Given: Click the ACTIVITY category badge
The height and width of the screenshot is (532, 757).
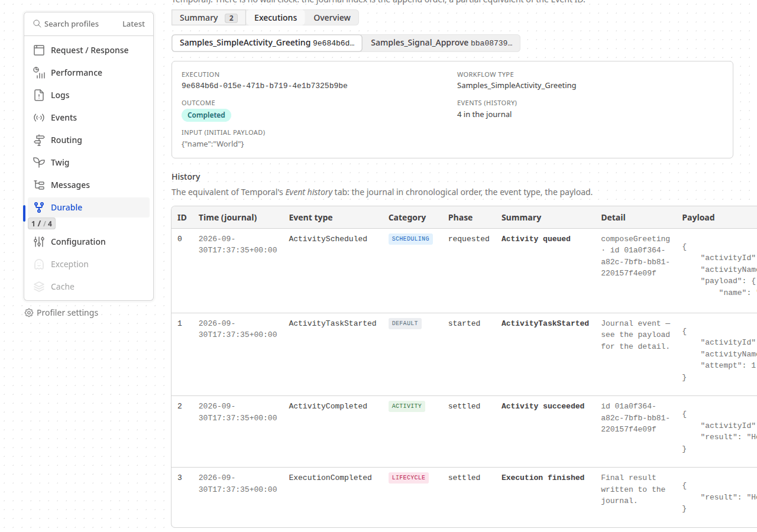Looking at the screenshot, I should (407, 406).
